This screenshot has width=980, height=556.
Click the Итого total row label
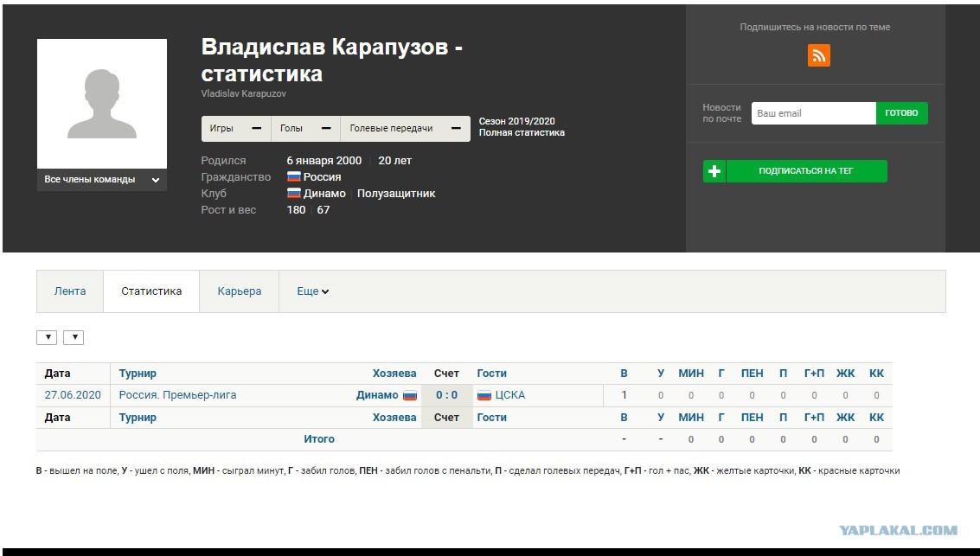pyautogui.click(x=319, y=439)
